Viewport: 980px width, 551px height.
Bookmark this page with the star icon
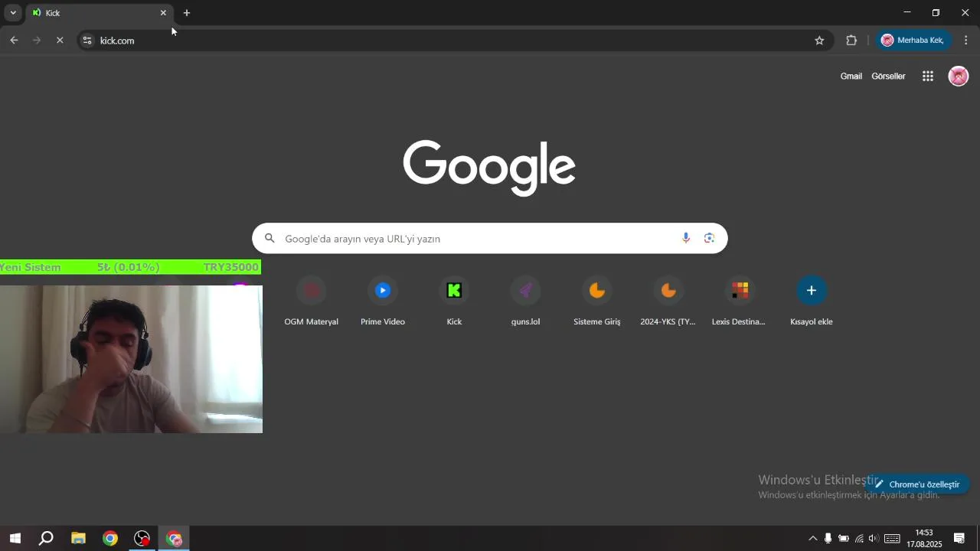click(x=819, y=41)
